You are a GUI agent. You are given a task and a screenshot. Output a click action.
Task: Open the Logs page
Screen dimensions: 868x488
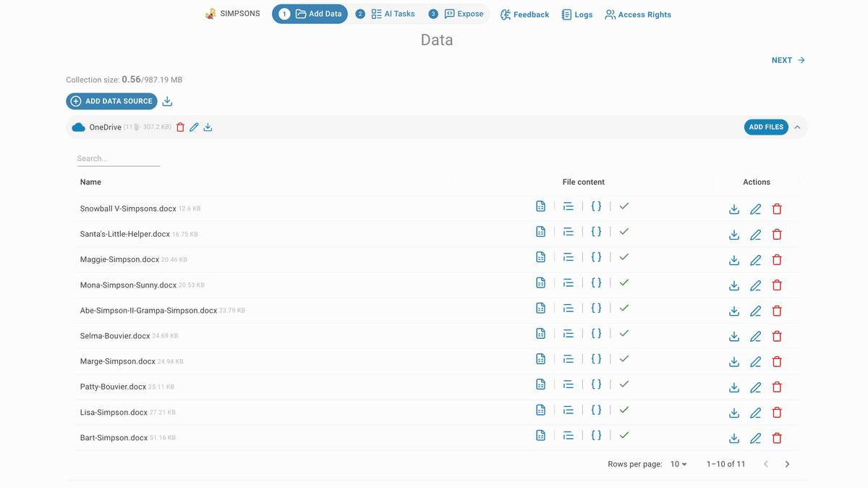click(x=576, y=14)
